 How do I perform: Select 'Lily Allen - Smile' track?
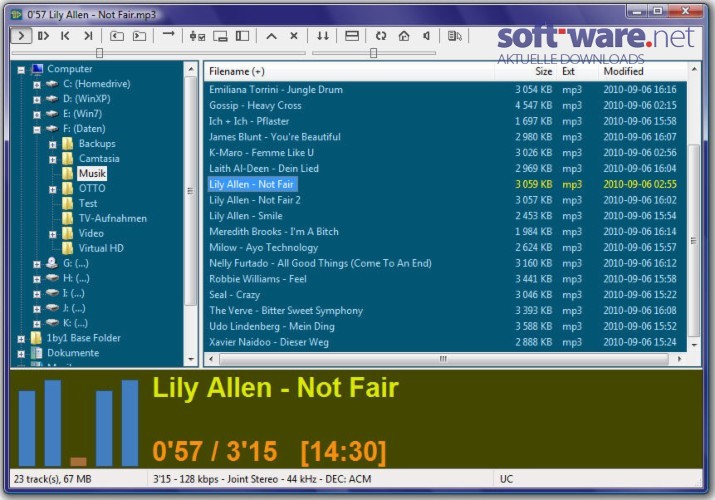[246, 216]
